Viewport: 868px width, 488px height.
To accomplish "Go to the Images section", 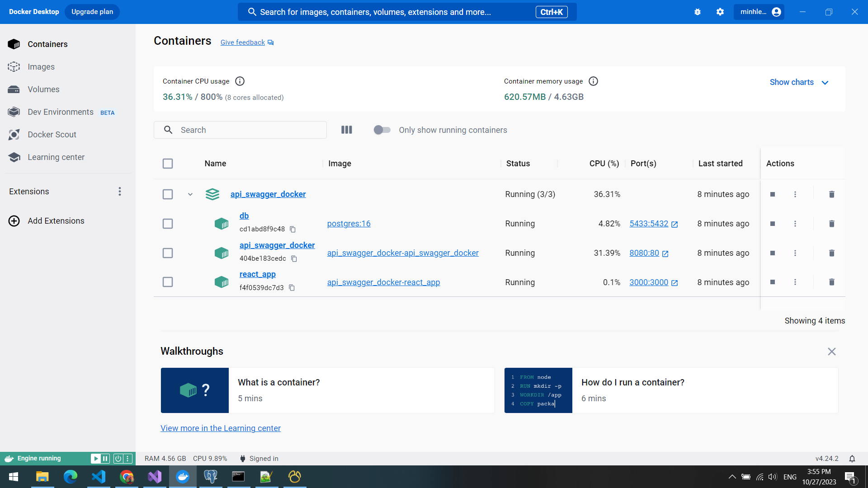I will point(41,67).
